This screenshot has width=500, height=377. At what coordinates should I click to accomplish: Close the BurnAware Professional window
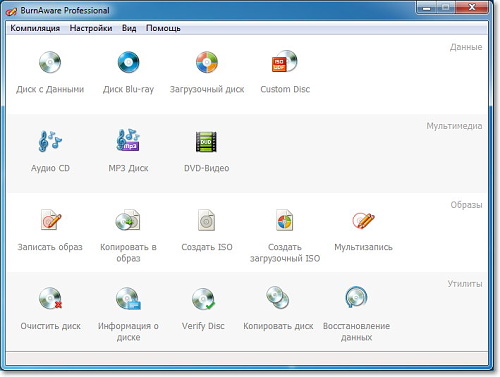click(x=472, y=7)
